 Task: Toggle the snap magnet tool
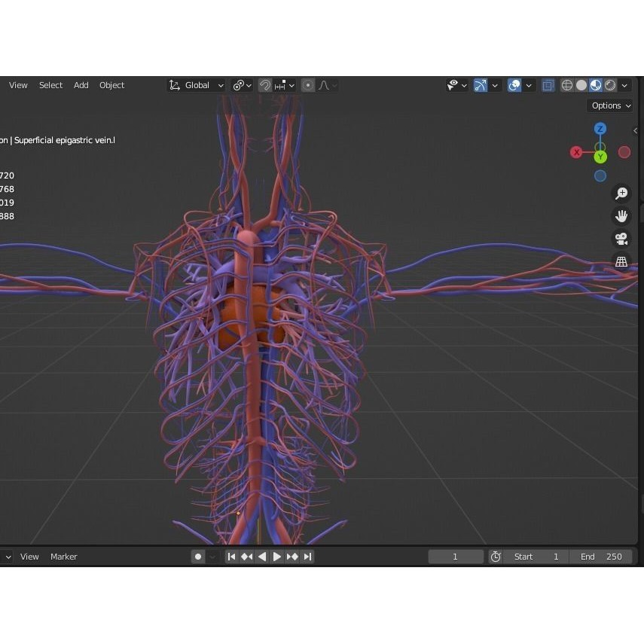[x=265, y=84]
